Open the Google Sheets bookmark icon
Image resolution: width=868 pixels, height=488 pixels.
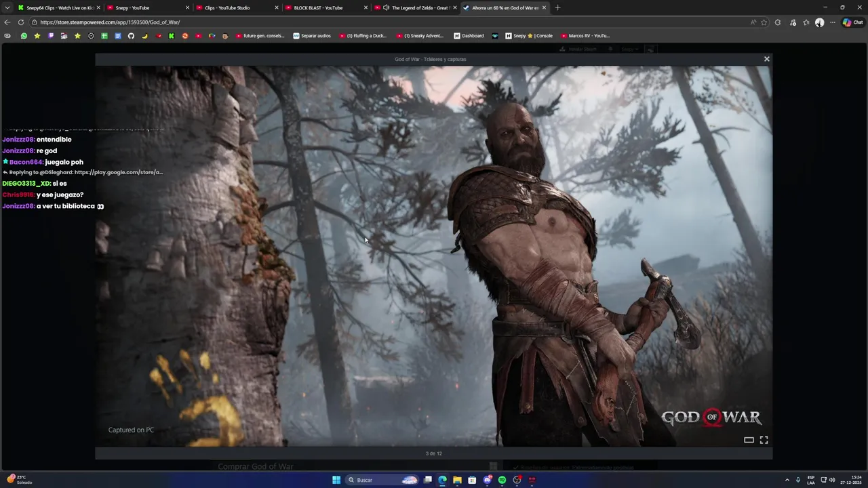click(x=104, y=36)
